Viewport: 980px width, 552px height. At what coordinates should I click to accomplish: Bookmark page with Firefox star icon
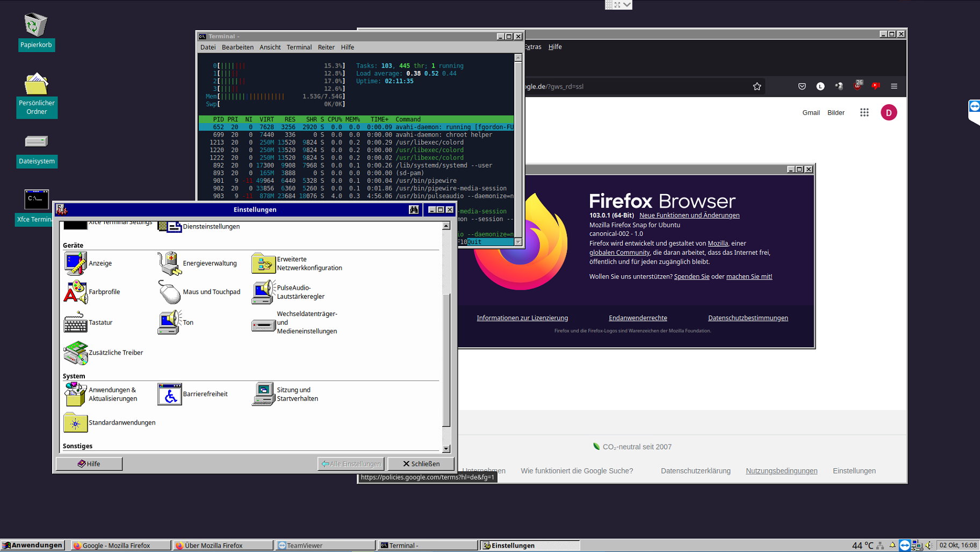pos(757,86)
